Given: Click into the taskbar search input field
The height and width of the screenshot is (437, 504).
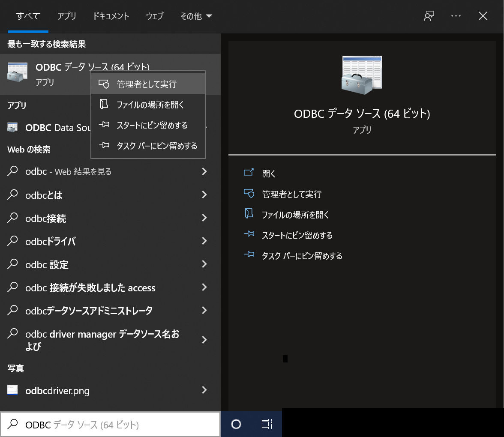Looking at the screenshot, I should click(110, 425).
